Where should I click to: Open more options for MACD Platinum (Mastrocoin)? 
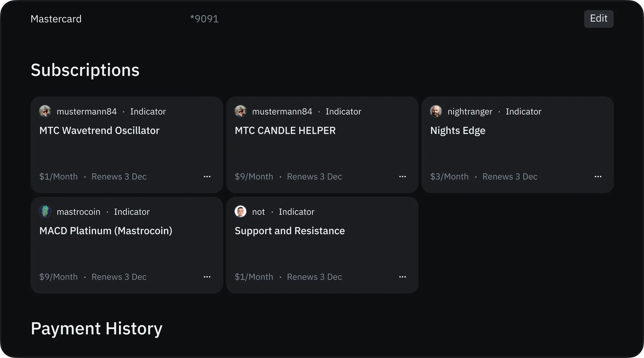[x=207, y=277]
